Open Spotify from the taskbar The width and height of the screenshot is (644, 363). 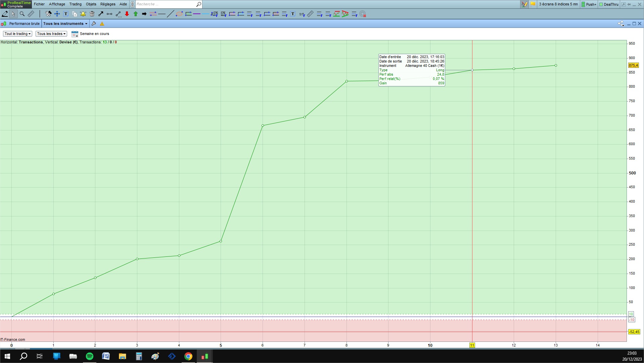(90, 356)
